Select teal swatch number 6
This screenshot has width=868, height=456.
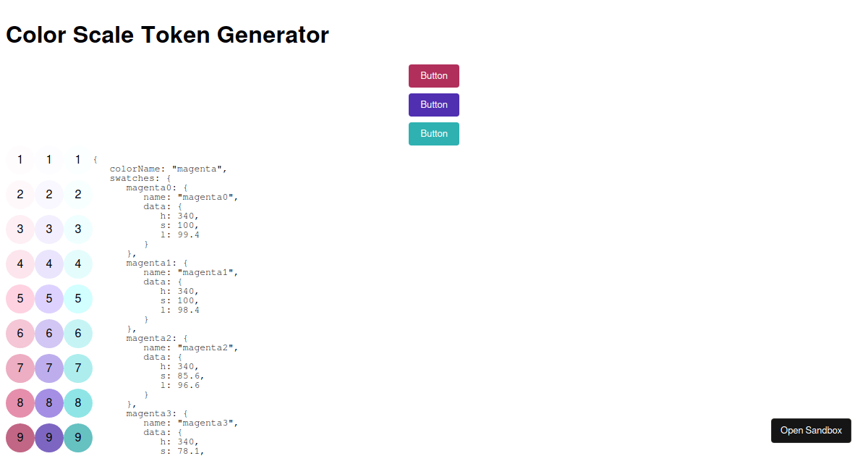(77, 333)
